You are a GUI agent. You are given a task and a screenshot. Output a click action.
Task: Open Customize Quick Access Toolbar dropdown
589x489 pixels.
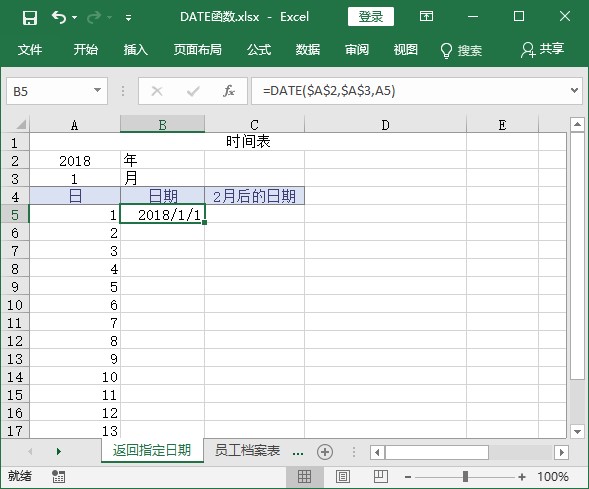[128, 18]
